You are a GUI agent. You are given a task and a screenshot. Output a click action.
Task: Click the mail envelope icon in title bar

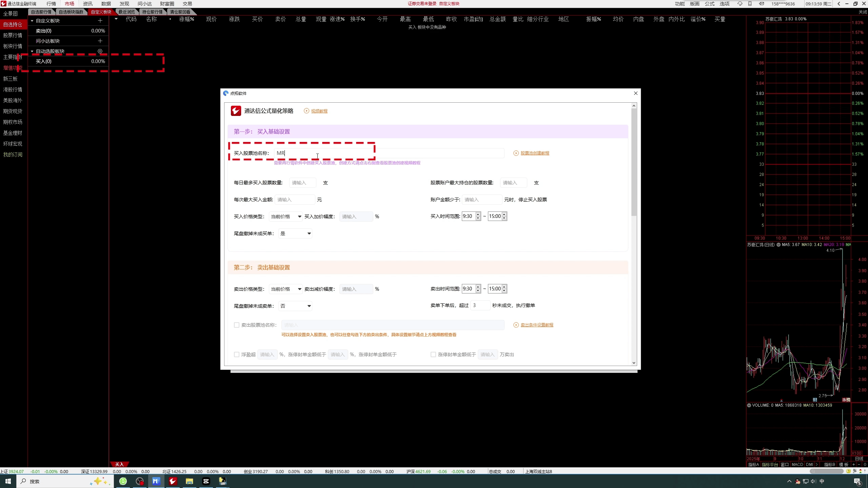tap(762, 4)
